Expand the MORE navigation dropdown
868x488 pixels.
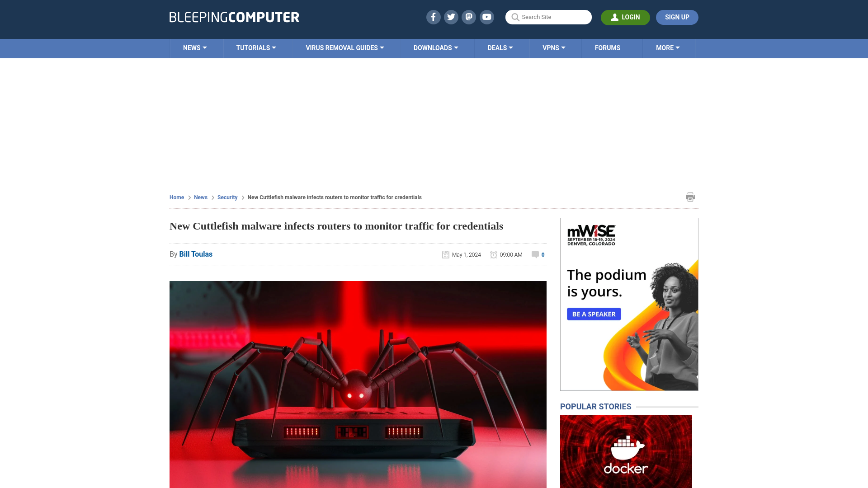tap(668, 47)
